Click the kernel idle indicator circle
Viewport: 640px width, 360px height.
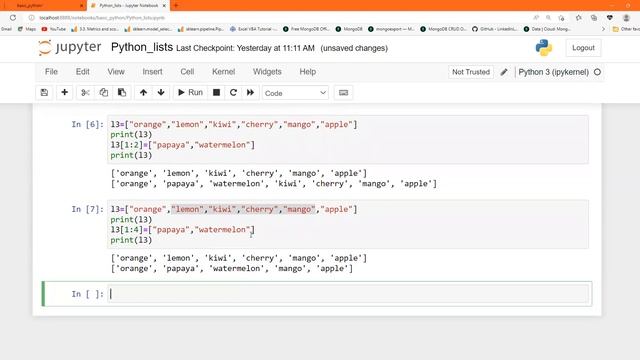[x=598, y=72]
